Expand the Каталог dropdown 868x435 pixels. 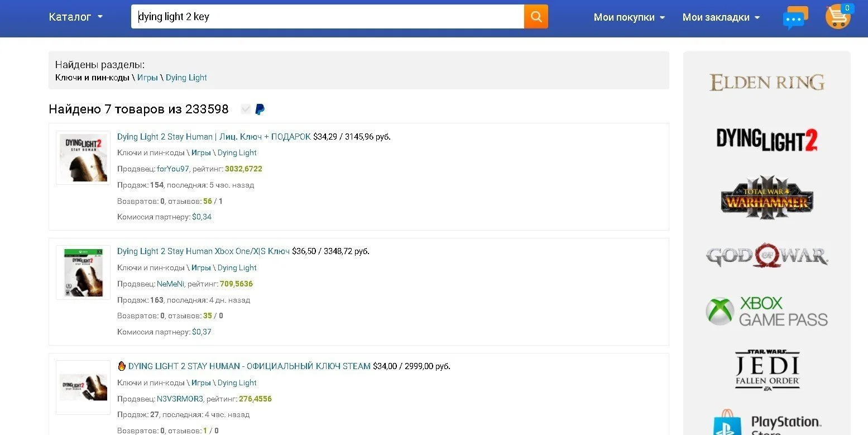76,17
